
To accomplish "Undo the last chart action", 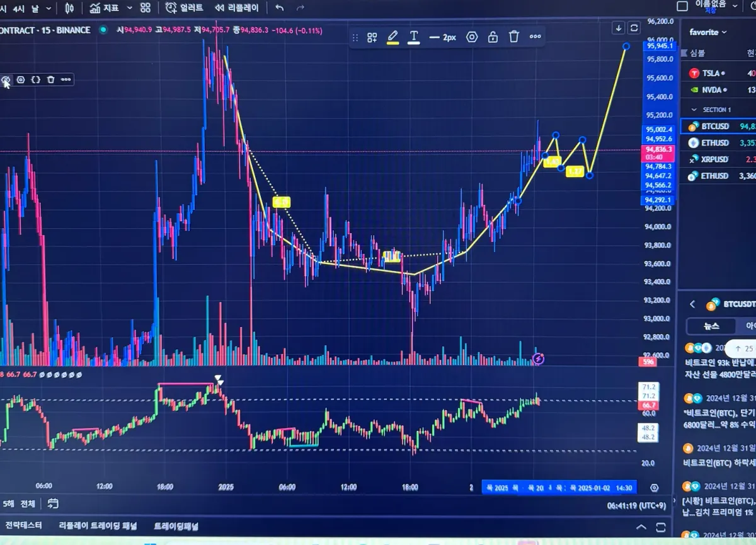I will (x=280, y=8).
